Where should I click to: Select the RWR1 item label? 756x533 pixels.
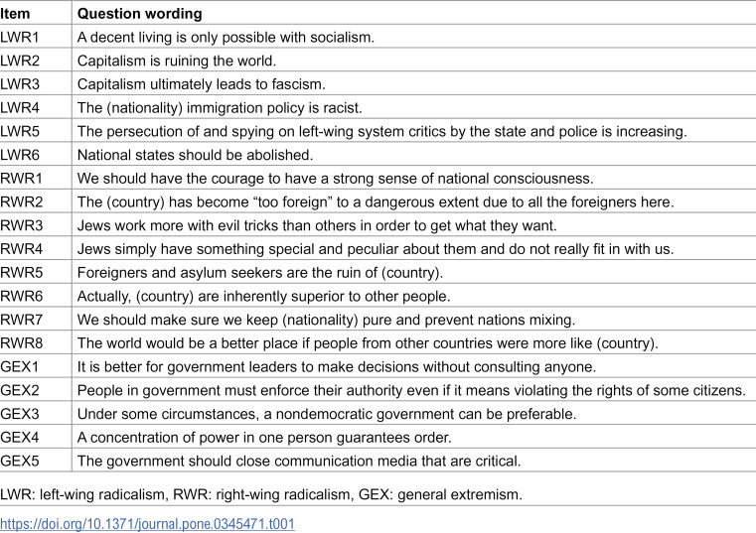(21, 179)
